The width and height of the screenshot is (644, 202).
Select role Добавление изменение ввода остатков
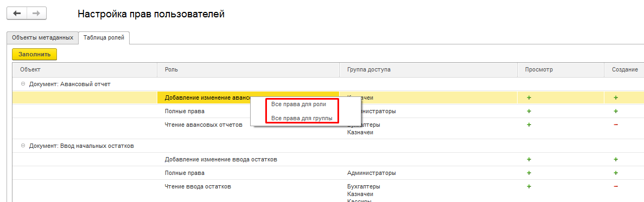pyautogui.click(x=221, y=159)
